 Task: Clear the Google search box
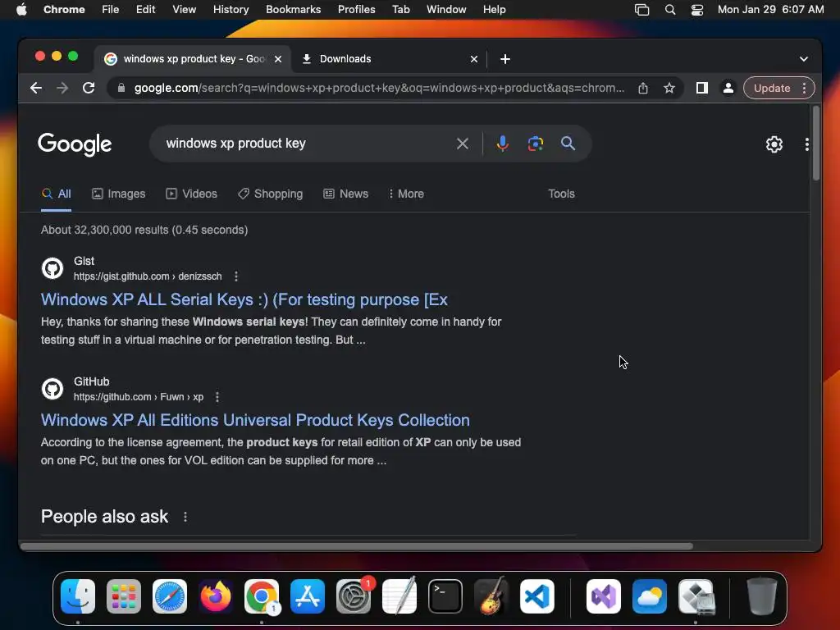point(463,144)
